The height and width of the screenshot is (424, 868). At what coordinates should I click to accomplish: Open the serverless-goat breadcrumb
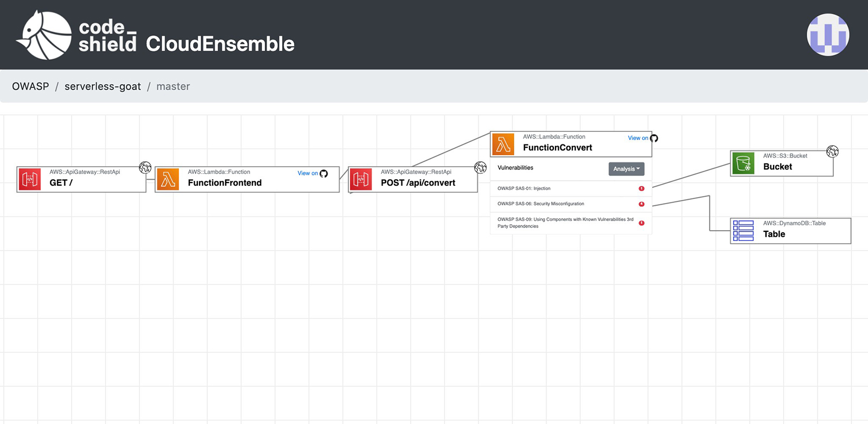[x=103, y=86]
